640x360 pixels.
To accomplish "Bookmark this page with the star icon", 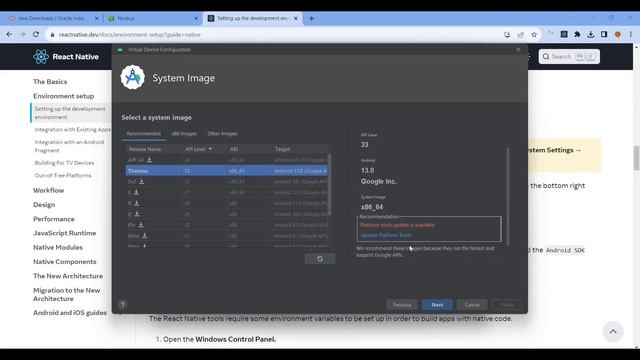I will 534,35.
